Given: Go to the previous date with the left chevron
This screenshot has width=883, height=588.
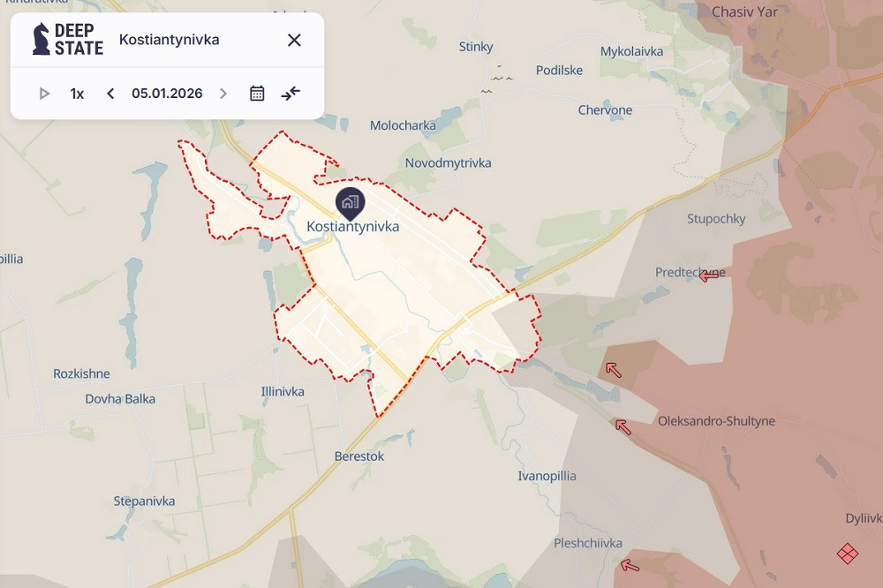Looking at the screenshot, I should click(x=110, y=94).
